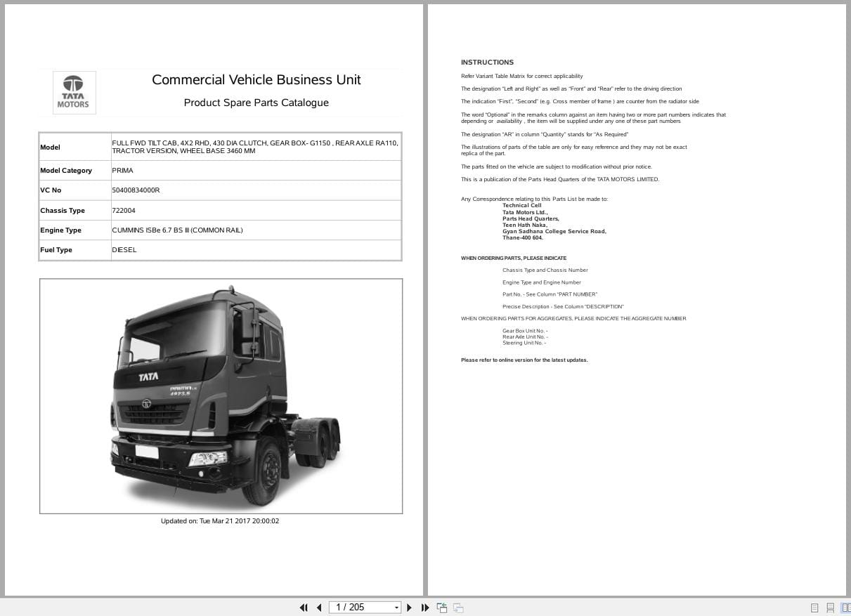
Task: Click the 'Technical Cell' address line
Action: coord(521,206)
